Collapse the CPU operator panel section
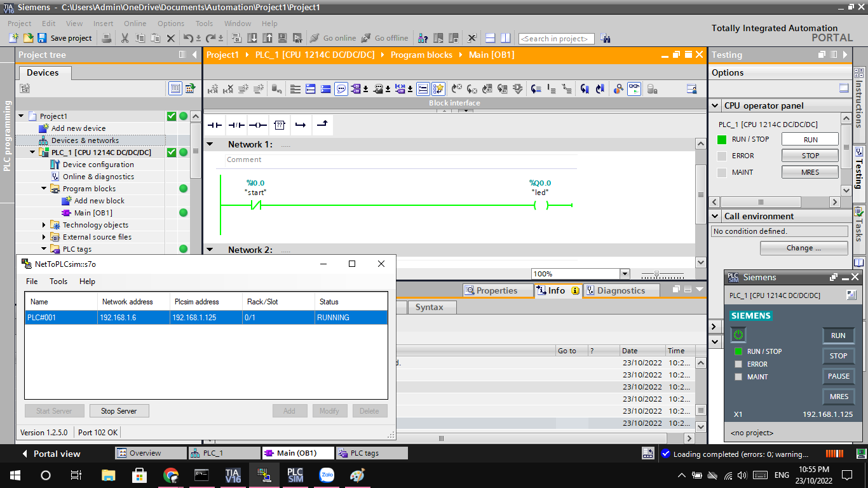The height and width of the screenshot is (488, 868). pos(715,105)
